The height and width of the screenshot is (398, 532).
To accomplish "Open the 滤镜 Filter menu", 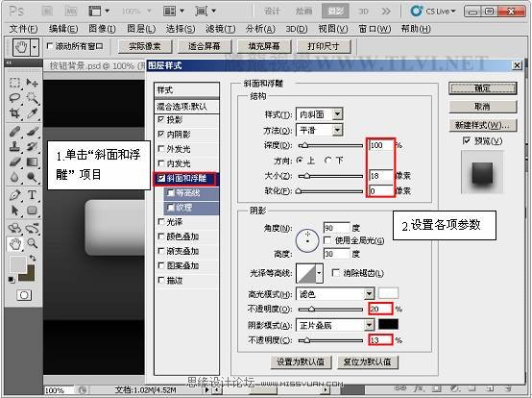I will (220, 29).
